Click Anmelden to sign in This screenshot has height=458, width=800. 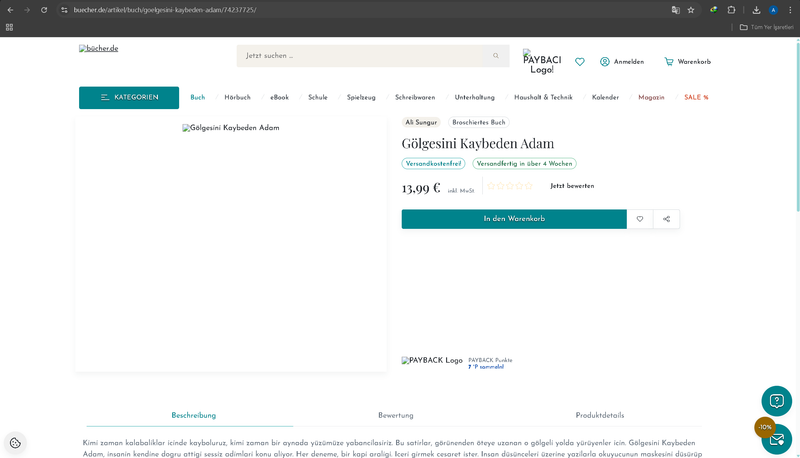point(622,62)
